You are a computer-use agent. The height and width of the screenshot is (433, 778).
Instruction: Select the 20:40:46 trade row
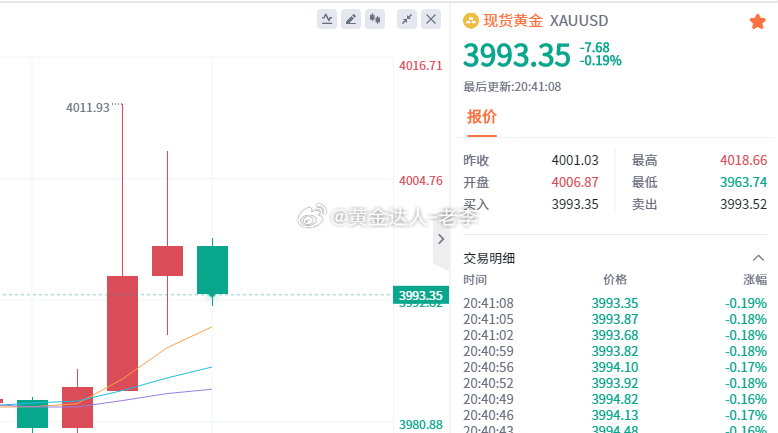click(x=615, y=415)
